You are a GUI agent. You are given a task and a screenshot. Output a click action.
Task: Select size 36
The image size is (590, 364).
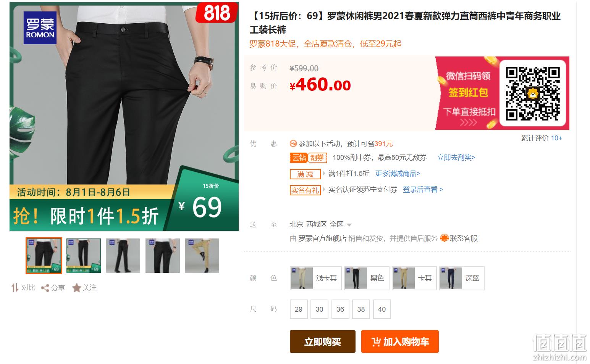coord(340,309)
